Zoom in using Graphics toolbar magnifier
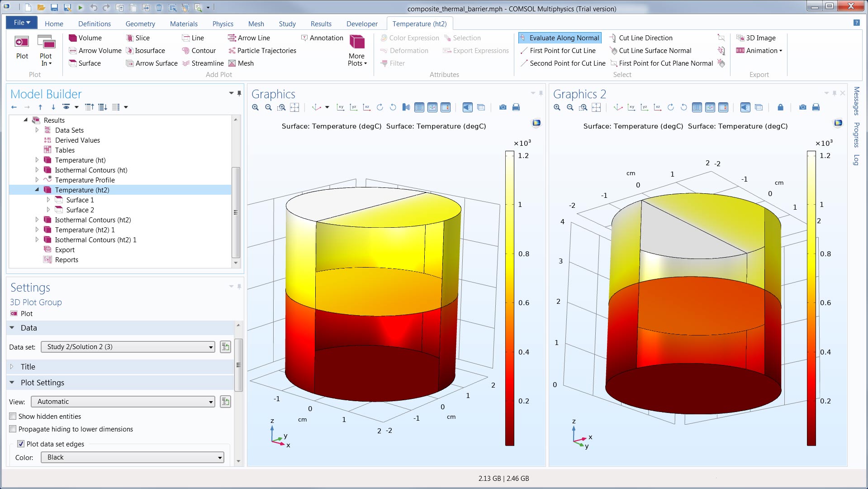868x489 pixels. [256, 107]
